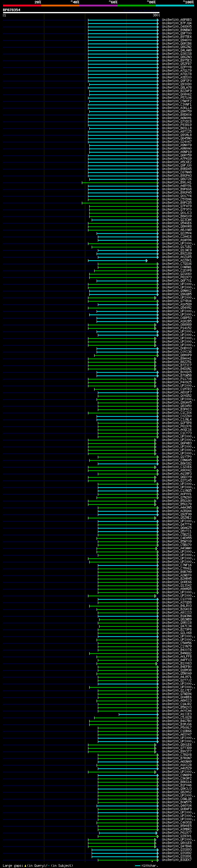Select label UniRef100_Q6RIB6
This screenshot has width=197, height=868.
pos(176,43)
